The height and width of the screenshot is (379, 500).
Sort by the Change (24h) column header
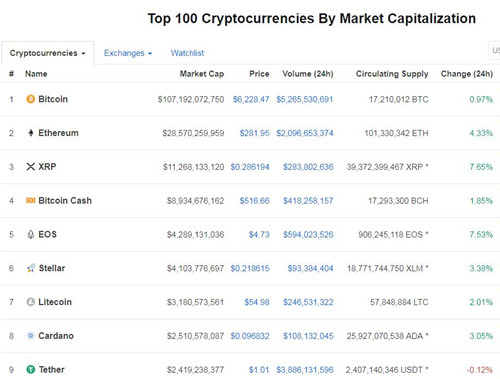(467, 74)
